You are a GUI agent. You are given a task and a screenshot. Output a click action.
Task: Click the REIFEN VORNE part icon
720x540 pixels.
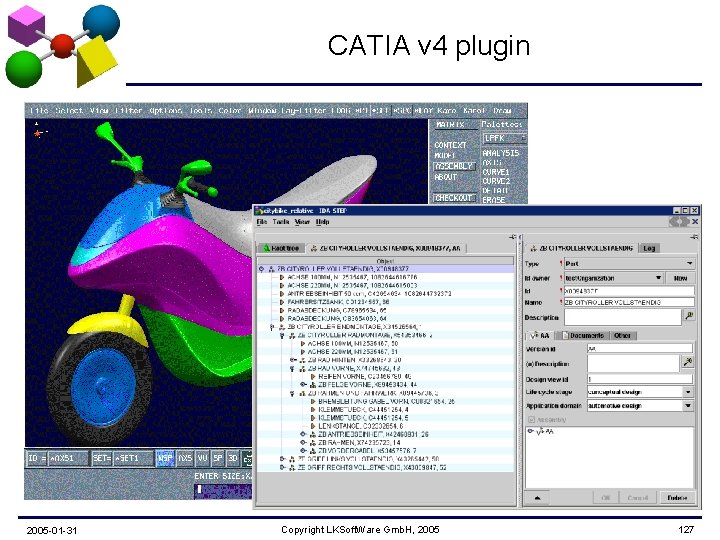tap(313, 377)
